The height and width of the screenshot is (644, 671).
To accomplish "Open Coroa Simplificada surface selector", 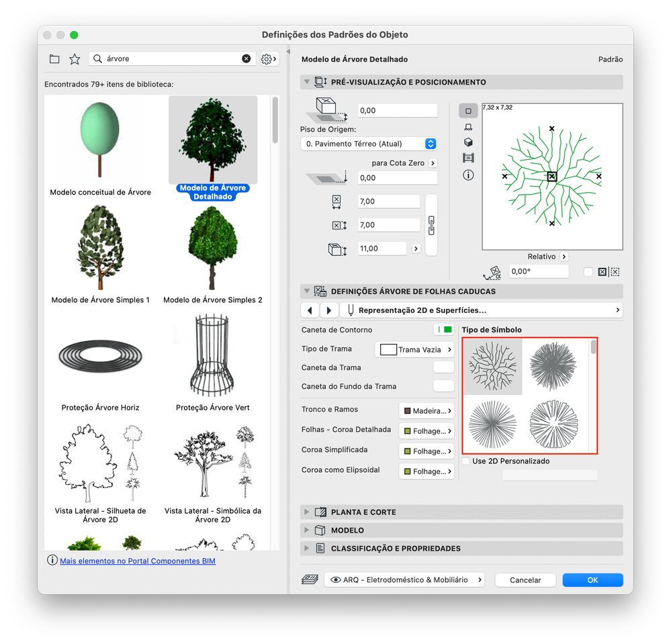I will (x=427, y=451).
